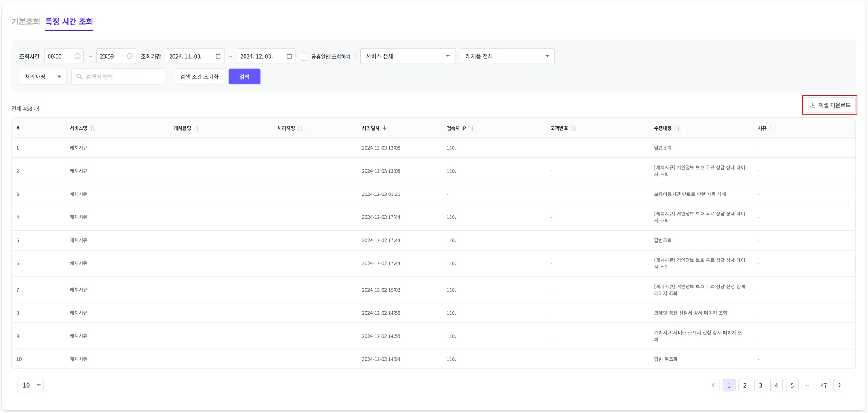Screen dimensions: 868x413
Task: Click the 개인정보 보호 무료 상담 신청 상세 페이지 조회 text
Action: click(700, 290)
